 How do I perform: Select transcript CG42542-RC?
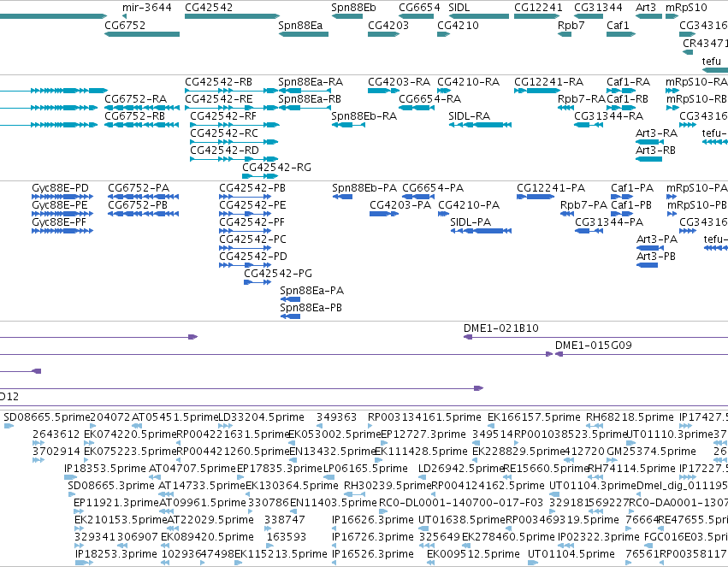tap(234, 142)
